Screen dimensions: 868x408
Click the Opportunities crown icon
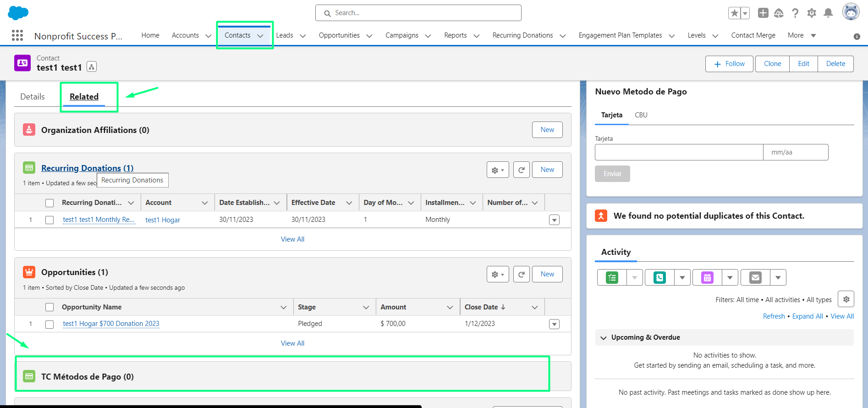tap(29, 272)
